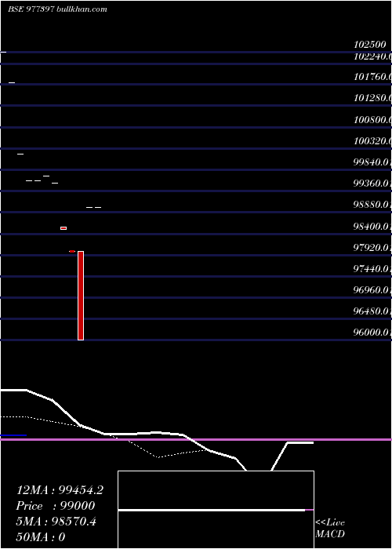Image resolution: width=392 pixels, height=549 pixels.
Task: Click the 101280 price axis label
Action: click(x=372, y=98)
